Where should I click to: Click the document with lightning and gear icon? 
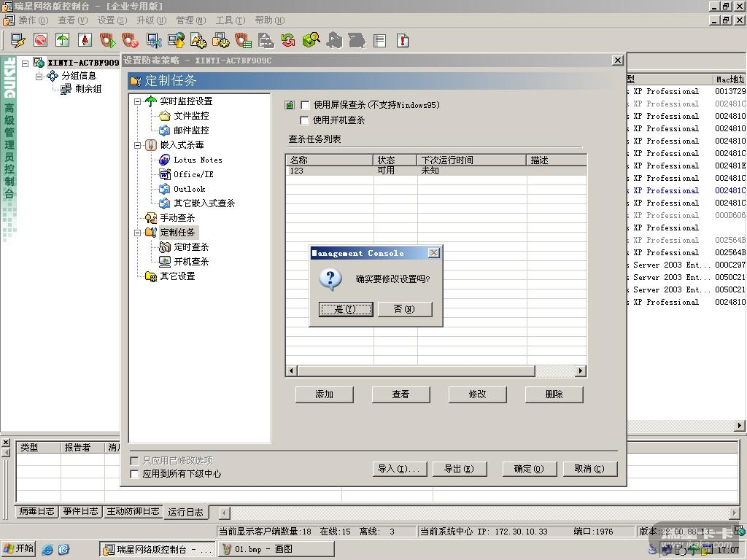click(198, 41)
